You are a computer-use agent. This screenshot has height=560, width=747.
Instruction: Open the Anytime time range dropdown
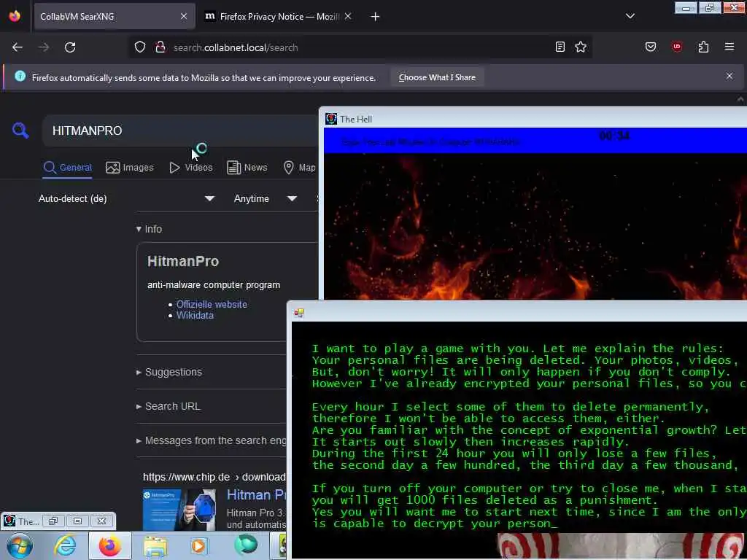[266, 198]
